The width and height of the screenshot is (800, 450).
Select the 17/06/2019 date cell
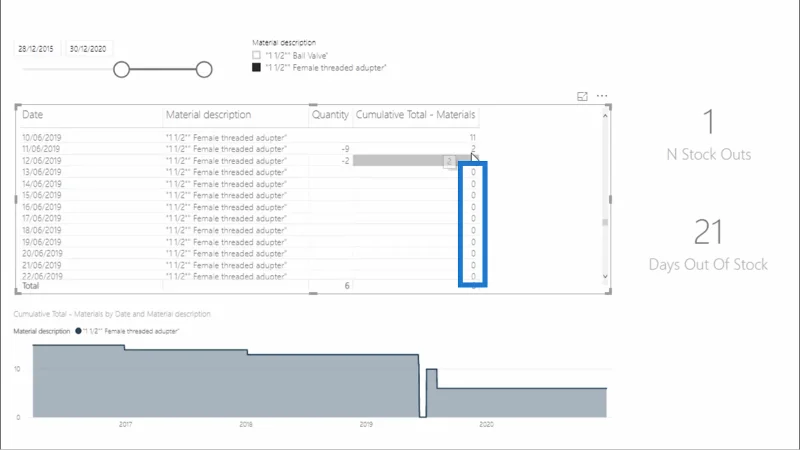(x=41, y=218)
